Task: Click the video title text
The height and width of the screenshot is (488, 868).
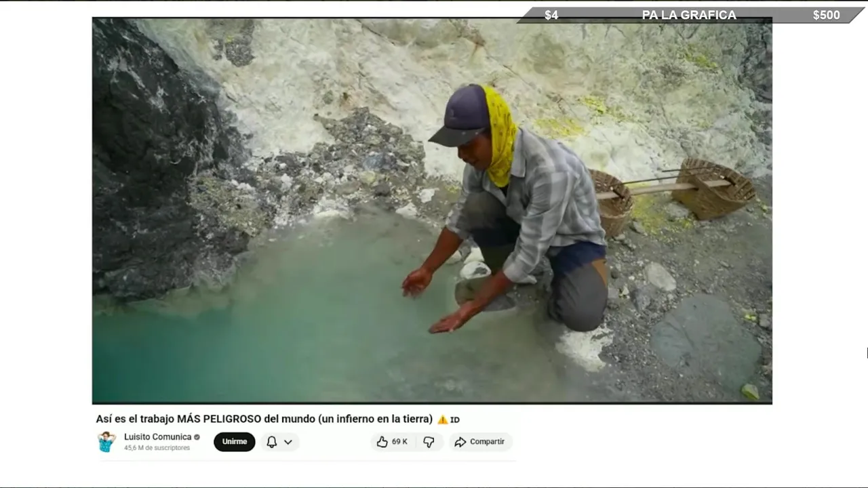Action: point(264,420)
